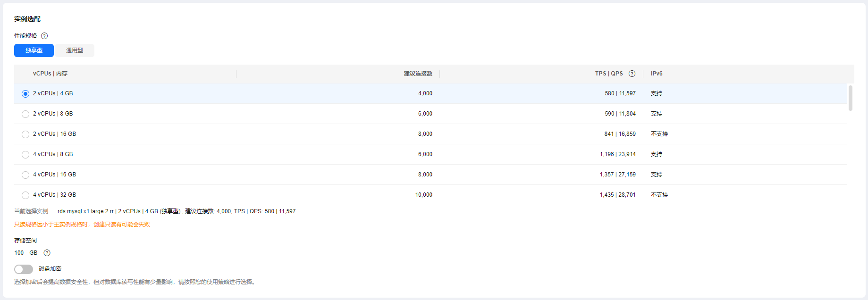Click the TPS | QPS column header text
868x300 pixels.
(x=608, y=74)
